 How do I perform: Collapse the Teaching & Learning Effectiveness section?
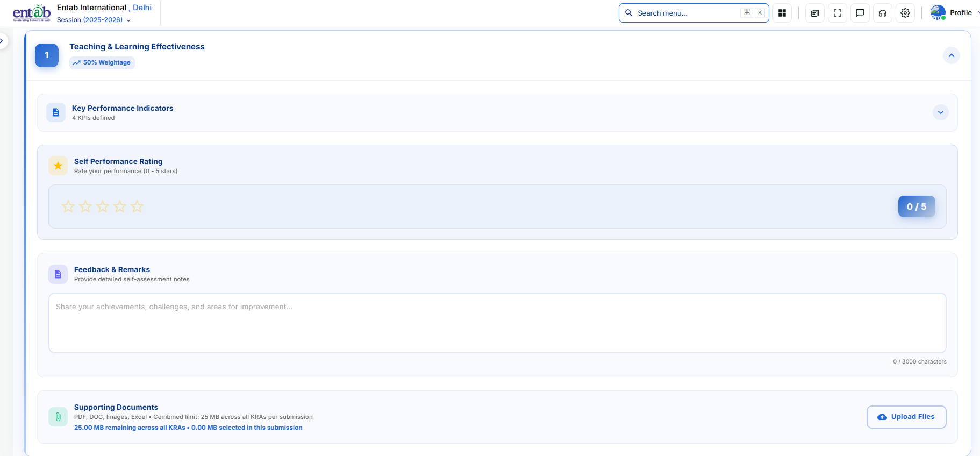coord(952,55)
